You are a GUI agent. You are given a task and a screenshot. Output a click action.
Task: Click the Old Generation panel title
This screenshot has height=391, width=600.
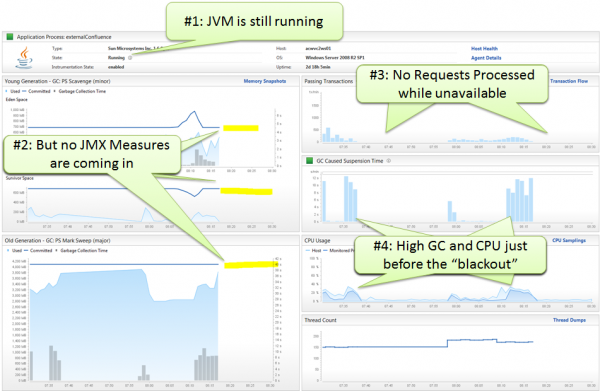(57, 240)
